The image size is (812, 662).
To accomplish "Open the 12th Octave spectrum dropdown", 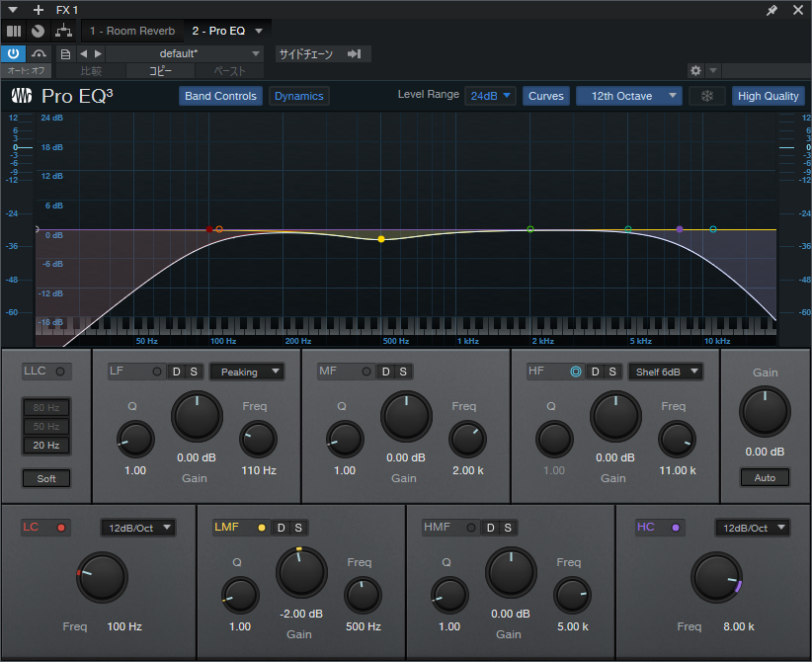I will [628, 96].
